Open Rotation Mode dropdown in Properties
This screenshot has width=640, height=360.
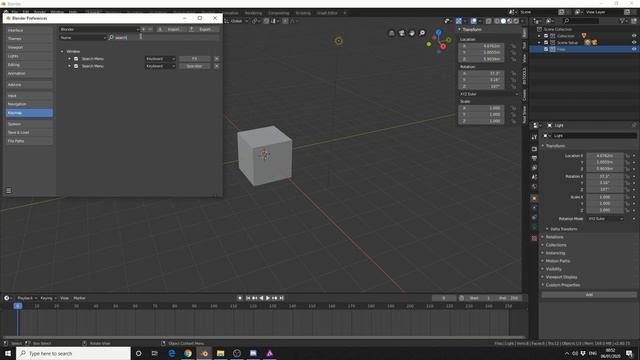pyautogui.click(x=606, y=219)
